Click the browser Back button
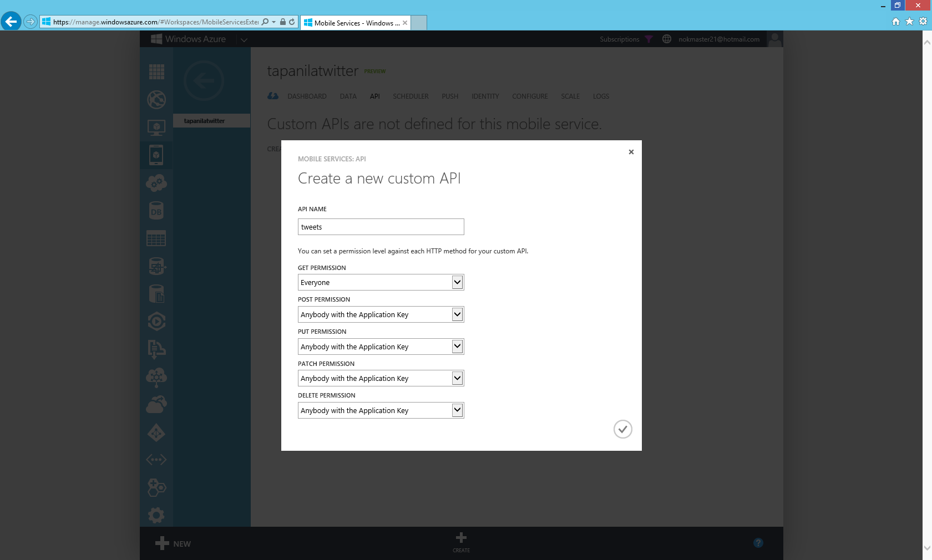932x560 pixels. pos(11,22)
